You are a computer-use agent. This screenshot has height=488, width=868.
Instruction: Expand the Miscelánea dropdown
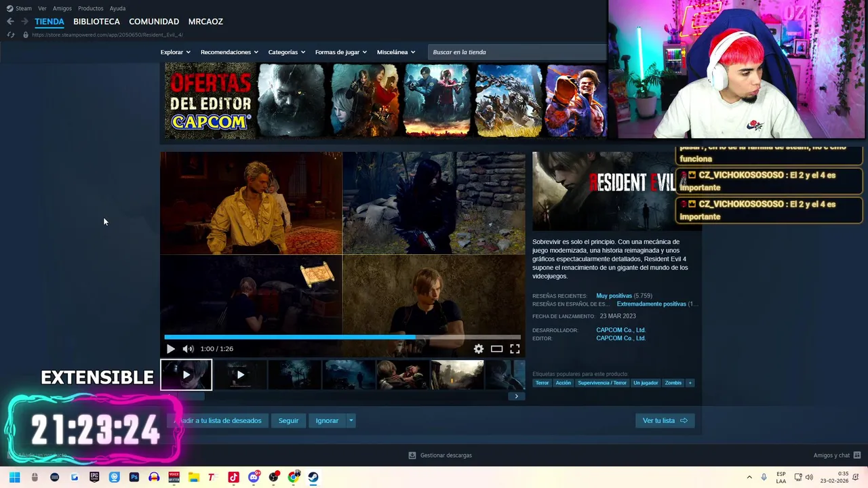[396, 52]
